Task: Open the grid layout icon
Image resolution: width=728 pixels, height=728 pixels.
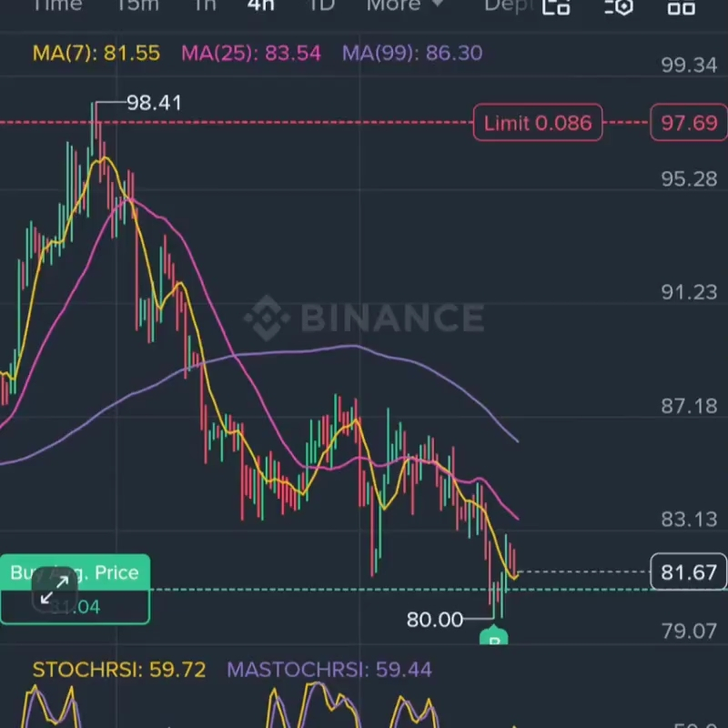Action: (681, 7)
